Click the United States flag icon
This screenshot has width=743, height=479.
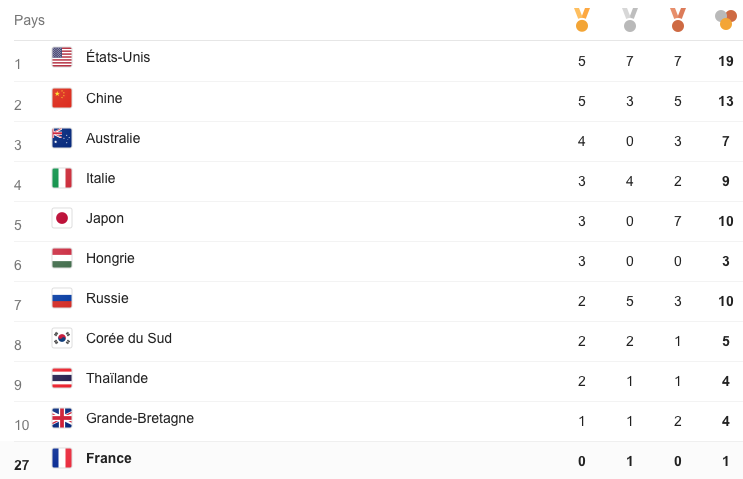pyautogui.click(x=62, y=58)
